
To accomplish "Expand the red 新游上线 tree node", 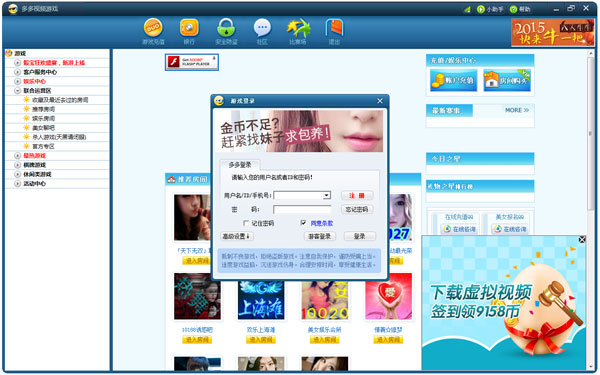I will [x=17, y=62].
